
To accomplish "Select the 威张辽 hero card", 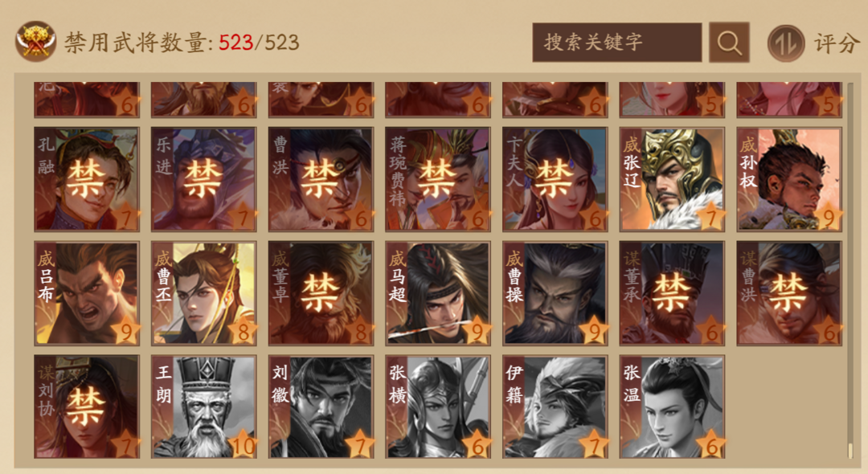I will [x=671, y=179].
